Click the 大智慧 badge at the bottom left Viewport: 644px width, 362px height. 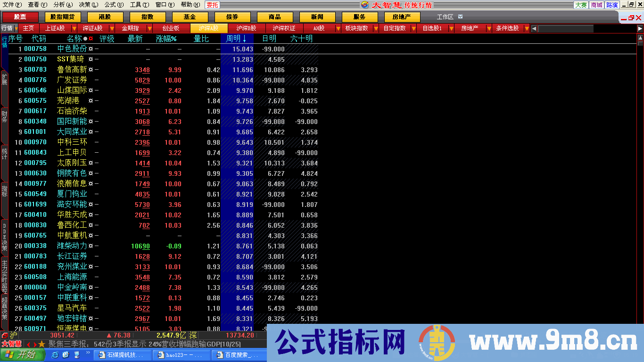11,344
